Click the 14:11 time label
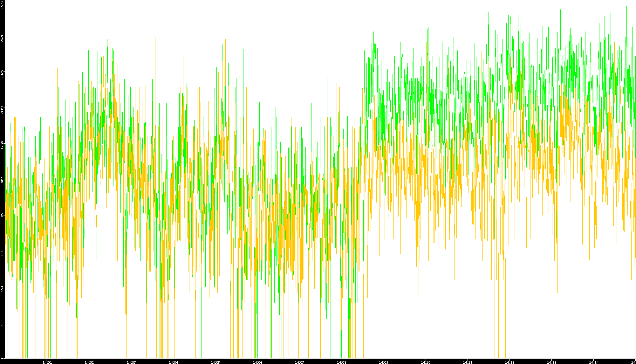 467,362
